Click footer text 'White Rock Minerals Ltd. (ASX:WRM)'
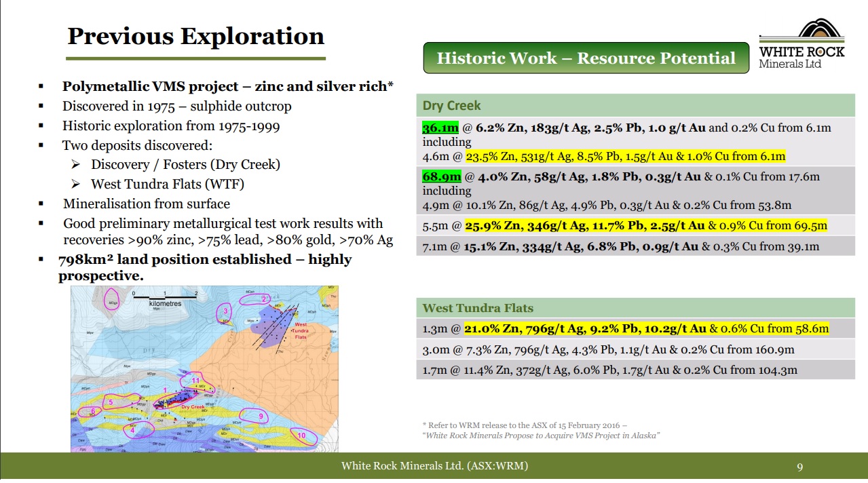 [434, 466]
